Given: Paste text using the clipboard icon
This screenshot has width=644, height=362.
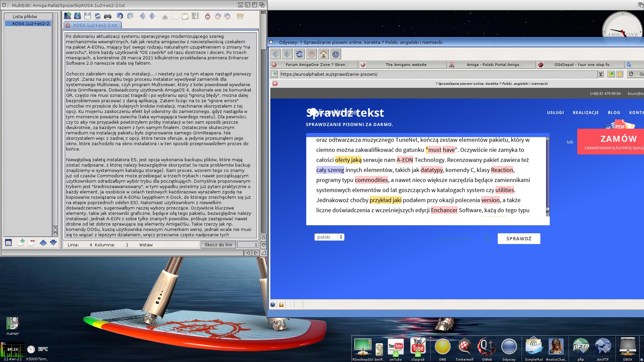Looking at the screenshot, I should 185,16.
